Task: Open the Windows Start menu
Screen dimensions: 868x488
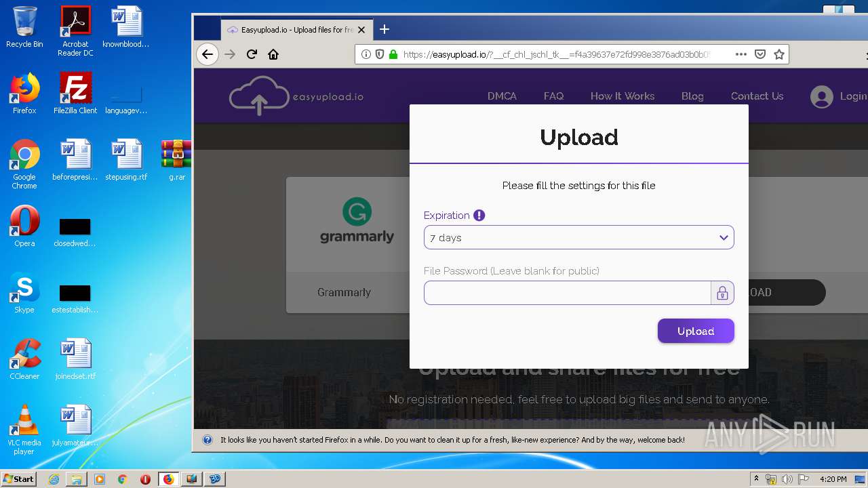Action: click(19, 479)
